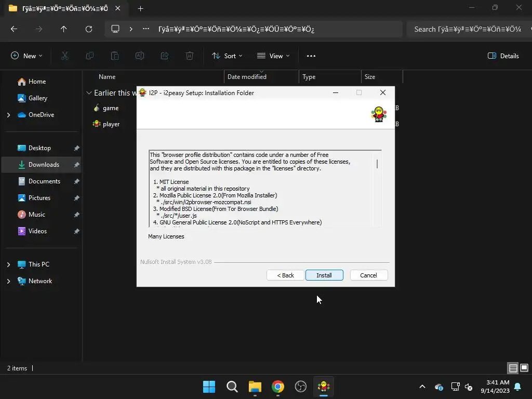
Task: Open the clock showing 3:41 AM
Action: [x=495, y=387]
